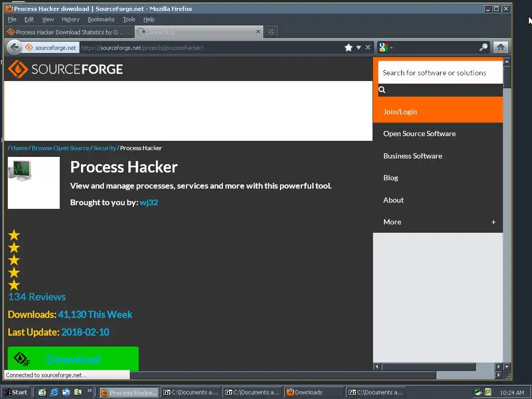
Task: Open author wj32 profile link
Action: pos(149,203)
